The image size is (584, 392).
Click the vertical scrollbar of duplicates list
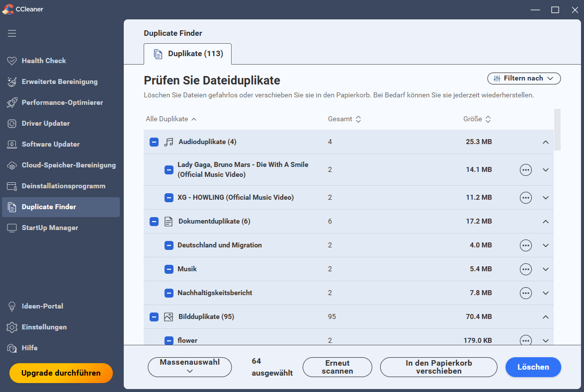tap(557, 130)
